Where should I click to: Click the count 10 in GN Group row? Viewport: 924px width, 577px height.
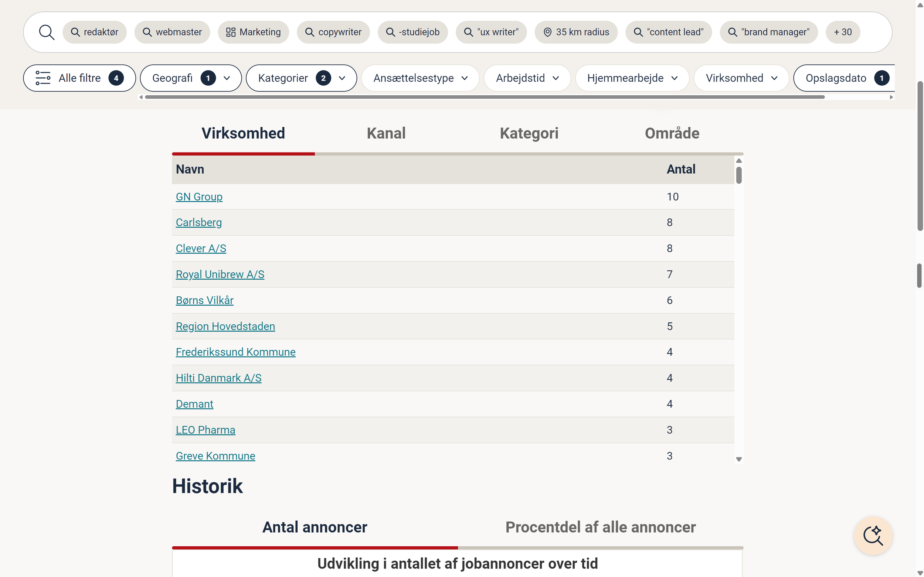pyautogui.click(x=672, y=197)
